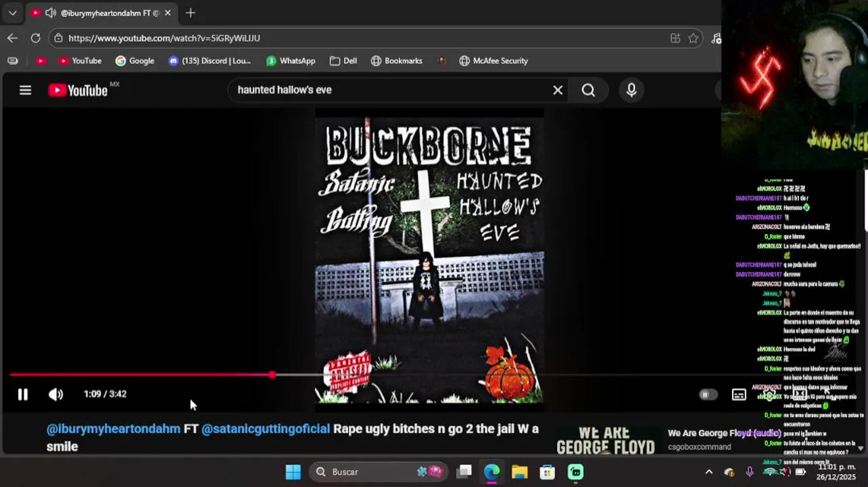View site information next to the URL
The image size is (868, 487).
59,38
